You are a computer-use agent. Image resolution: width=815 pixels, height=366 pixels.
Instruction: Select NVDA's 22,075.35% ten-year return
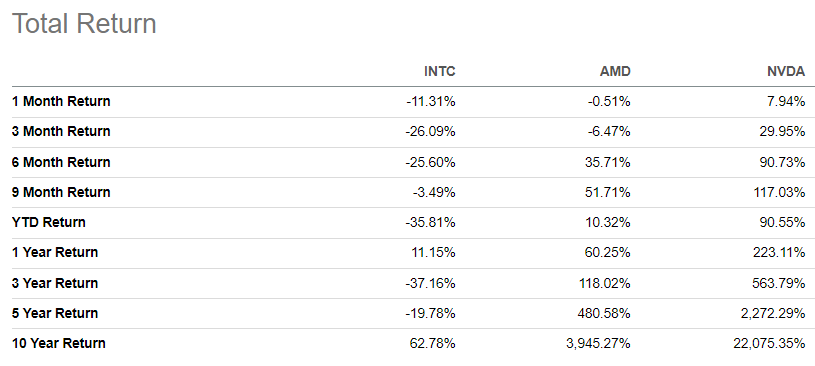(769, 344)
